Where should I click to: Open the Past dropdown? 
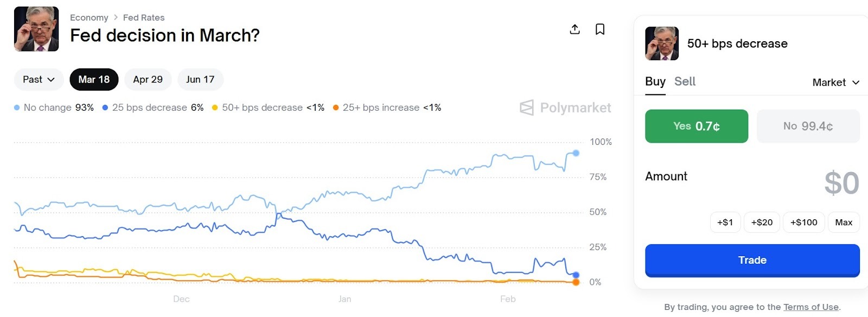point(39,80)
